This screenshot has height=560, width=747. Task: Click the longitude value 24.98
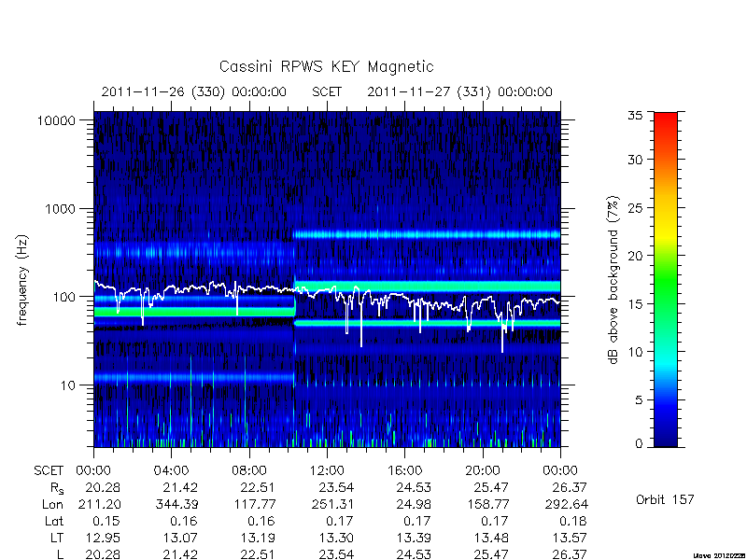[414, 504]
